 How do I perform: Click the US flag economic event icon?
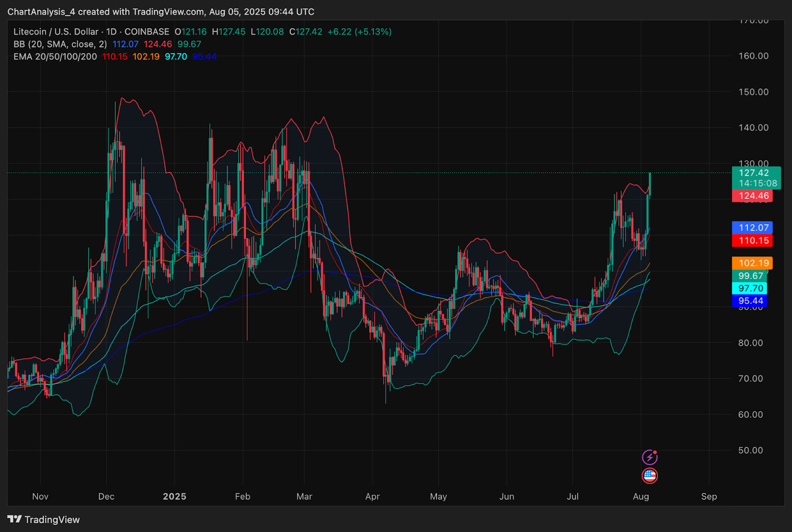649,476
